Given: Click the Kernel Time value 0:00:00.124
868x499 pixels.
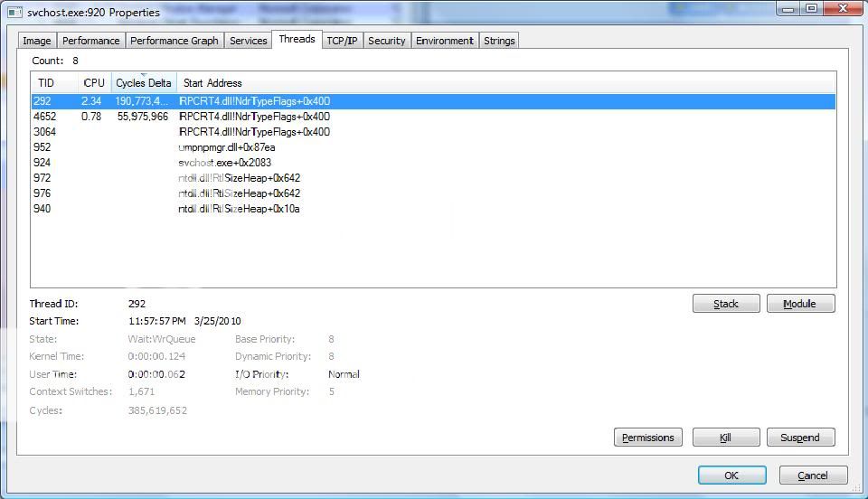Looking at the screenshot, I should (x=156, y=356).
